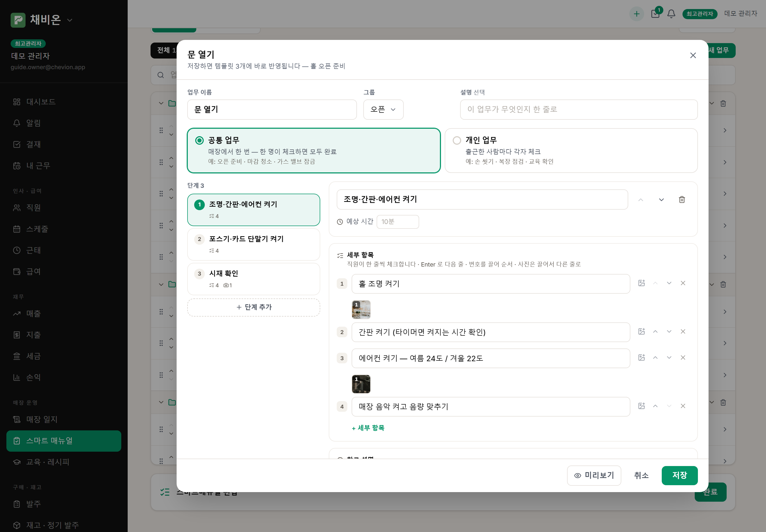Move 간판 켜기 item down
This screenshot has width=766, height=532.
(669, 331)
